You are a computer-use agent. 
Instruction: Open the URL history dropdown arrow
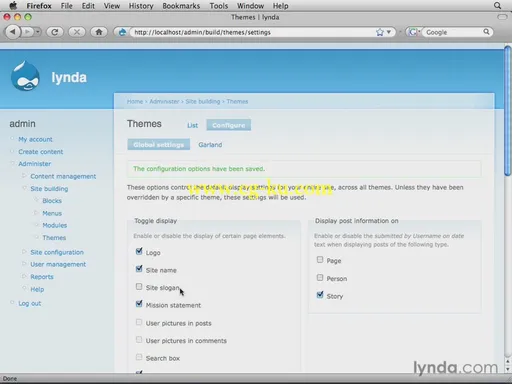click(389, 32)
